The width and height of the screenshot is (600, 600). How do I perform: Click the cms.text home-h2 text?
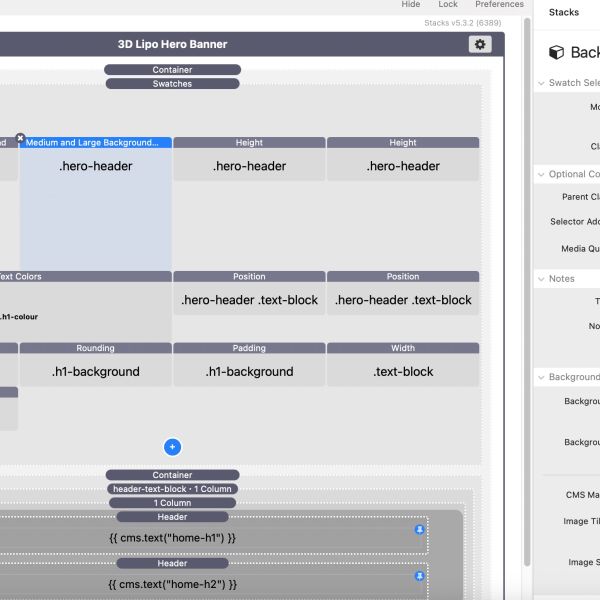click(x=172, y=584)
